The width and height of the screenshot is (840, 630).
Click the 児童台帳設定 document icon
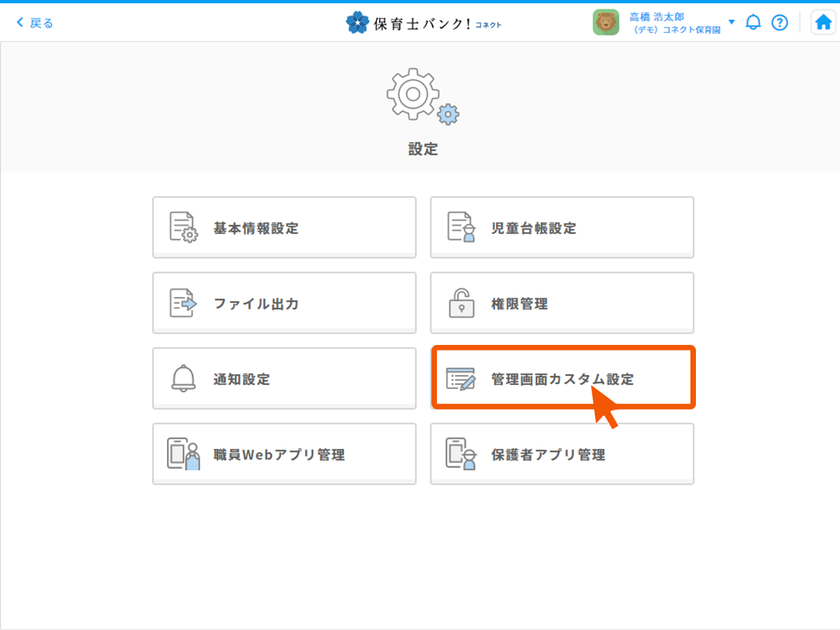pos(461,228)
